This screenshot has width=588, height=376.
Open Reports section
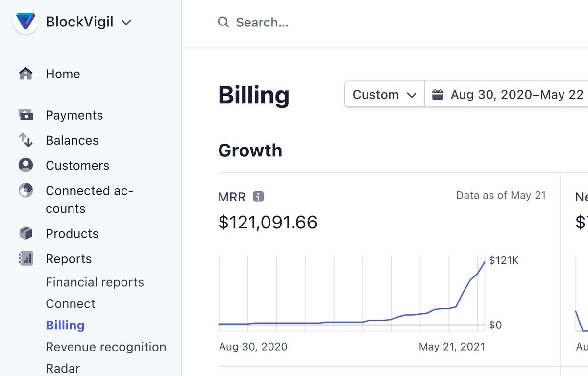tap(69, 259)
